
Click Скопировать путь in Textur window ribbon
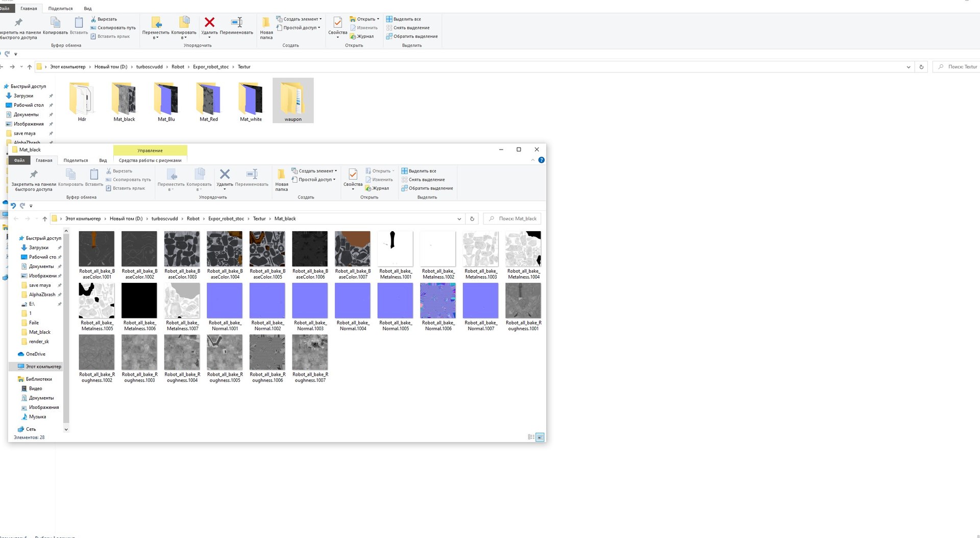(x=113, y=28)
